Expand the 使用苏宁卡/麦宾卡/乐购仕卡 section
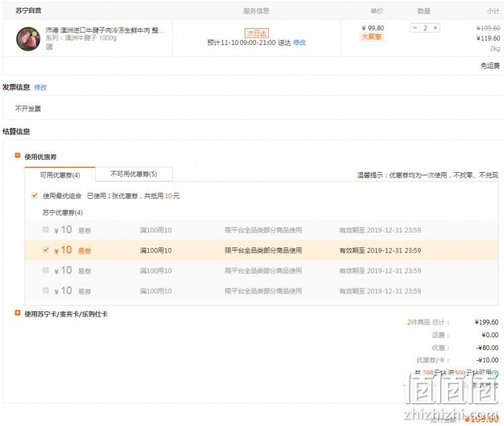 coord(17,313)
